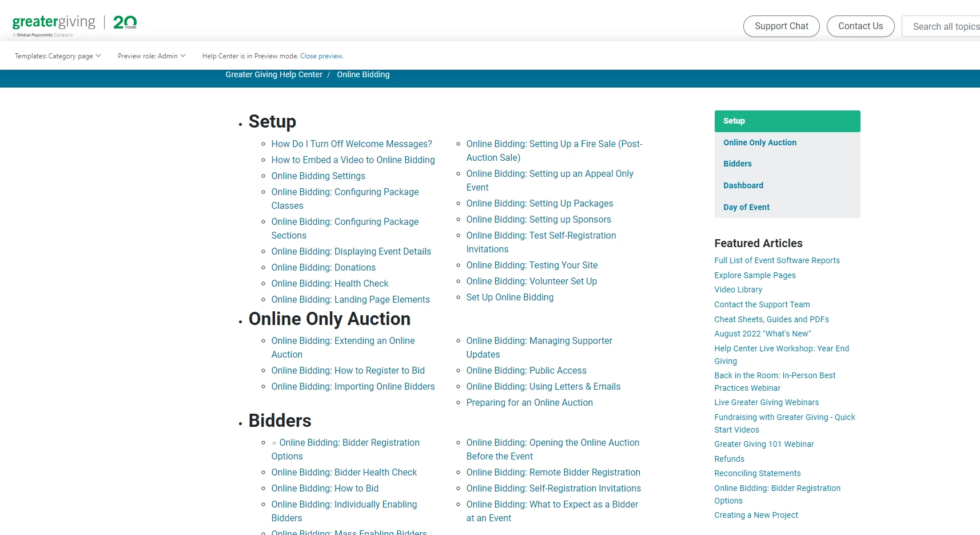Viewport: 980px width, 535px height.
Task: Open Configuring Package Sections article
Action: click(345, 229)
